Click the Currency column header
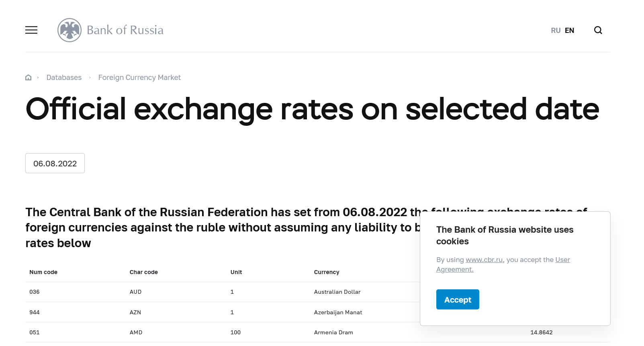The image size is (644, 346). pyautogui.click(x=327, y=272)
